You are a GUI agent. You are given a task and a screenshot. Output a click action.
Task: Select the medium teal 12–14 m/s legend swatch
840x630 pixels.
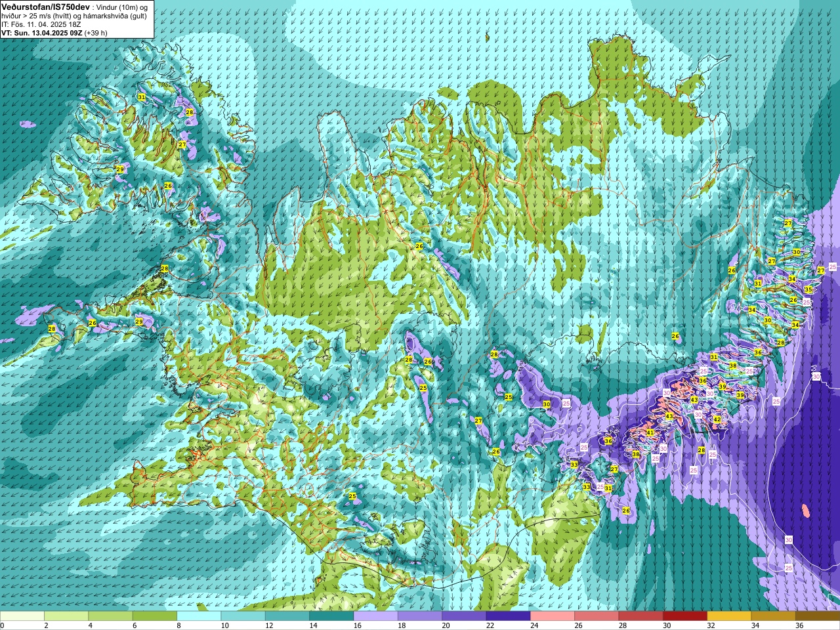(x=287, y=616)
